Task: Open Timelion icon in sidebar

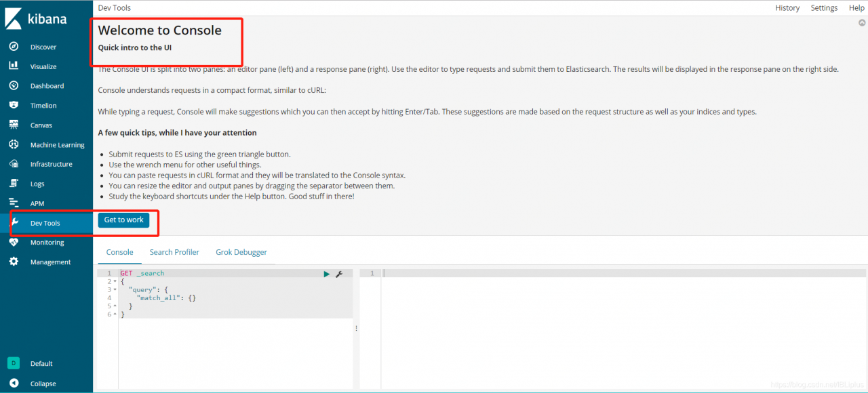Action: click(x=14, y=105)
